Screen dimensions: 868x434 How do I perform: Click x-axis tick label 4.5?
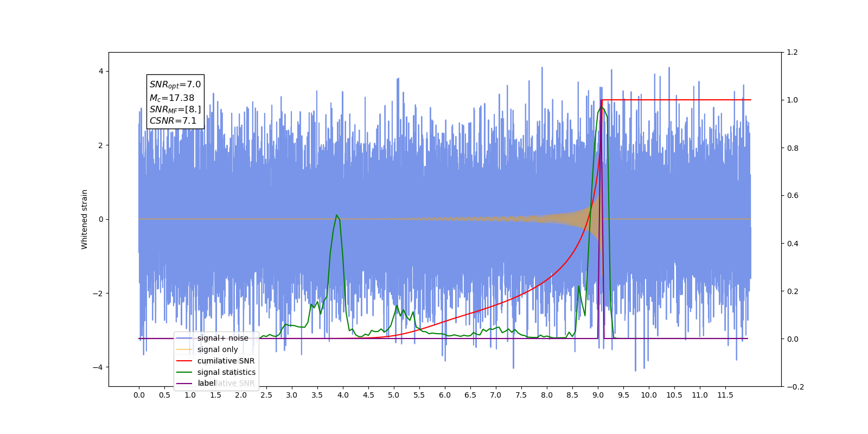[368, 395]
